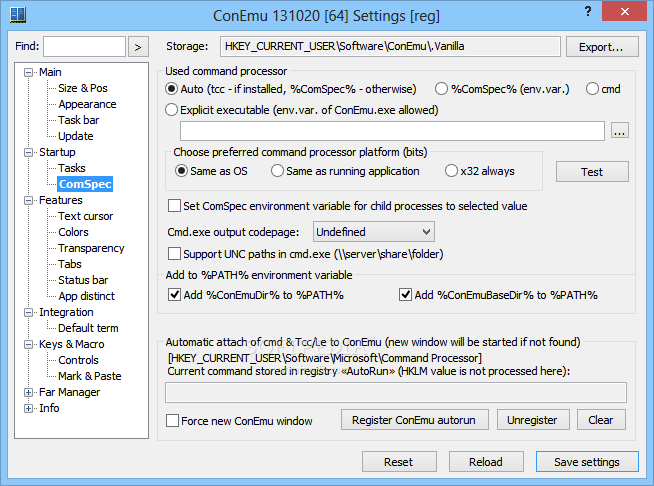Open Update settings page
The image size is (654, 486).
pos(75,136)
